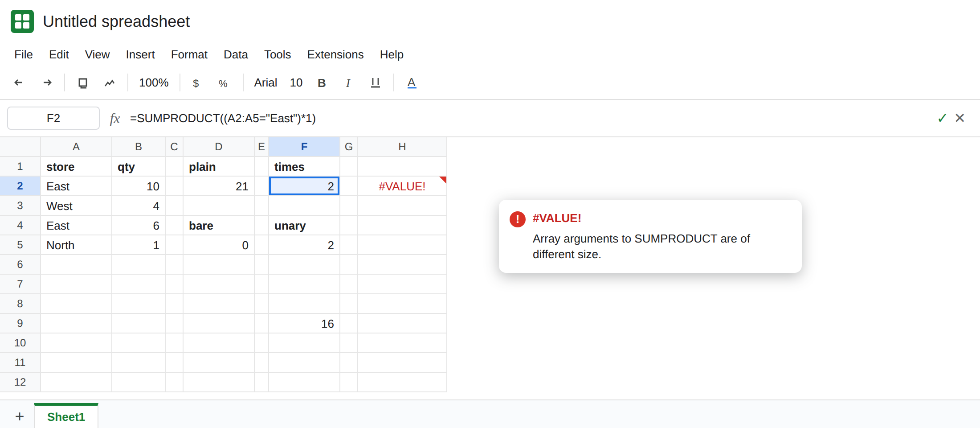980x428 pixels.
Task: Select the cell with value 16
Action: (x=304, y=323)
